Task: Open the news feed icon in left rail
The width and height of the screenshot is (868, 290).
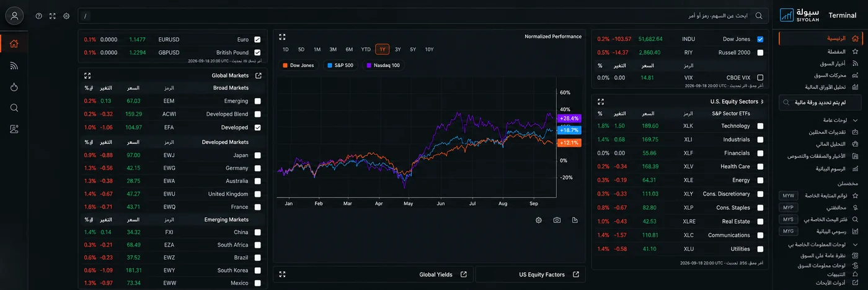Action: [14, 65]
